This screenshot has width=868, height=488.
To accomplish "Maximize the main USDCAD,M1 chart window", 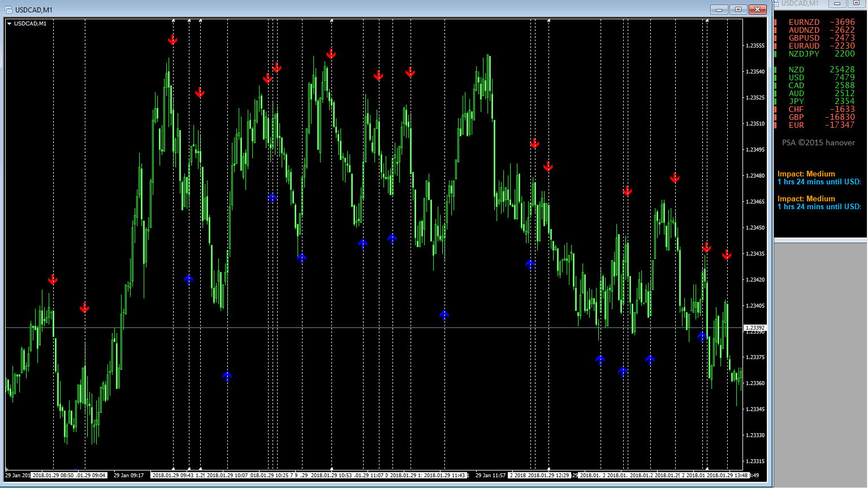I will [x=738, y=10].
